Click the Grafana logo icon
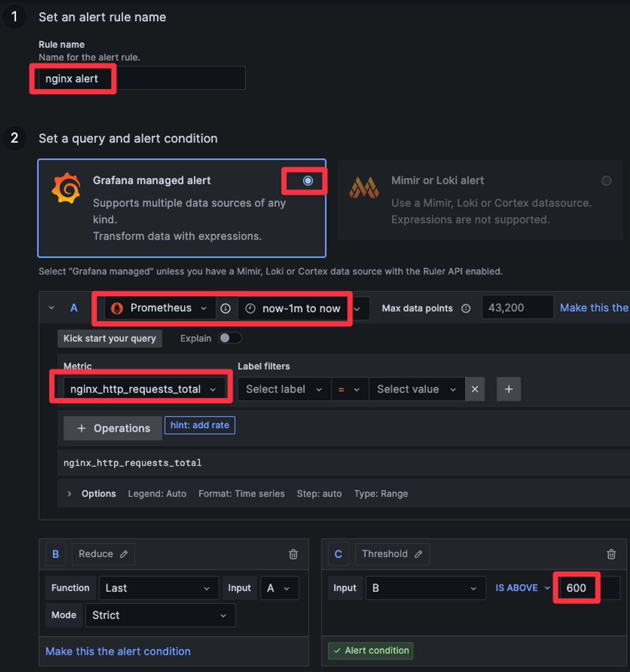 pos(66,188)
